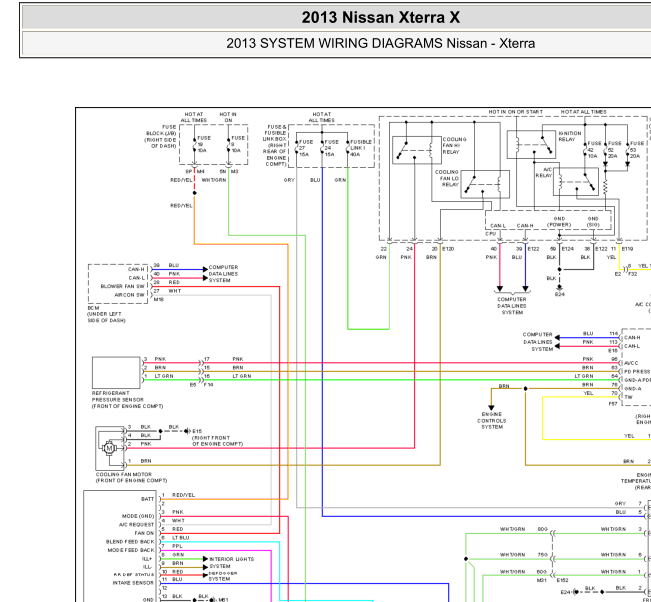Select the FUSE 52 20A label

(x=615, y=149)
